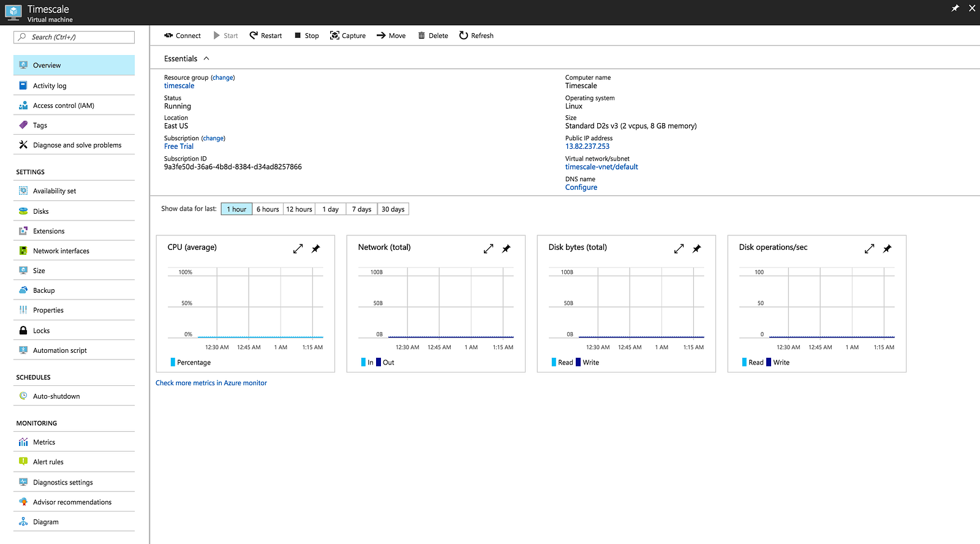Check more metrics in Azure monitor
Image resolution: width=980 pixels, height=544 pixels.
[211, 383]
